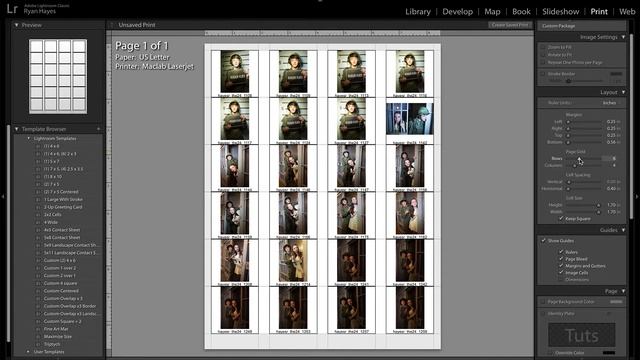Uncheck Keep Square option

[x=561, y=219]
